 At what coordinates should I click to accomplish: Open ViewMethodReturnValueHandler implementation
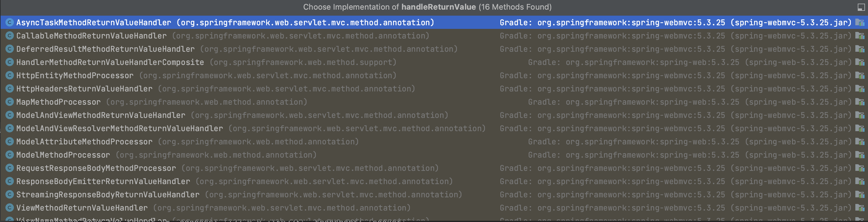[434, 208]
